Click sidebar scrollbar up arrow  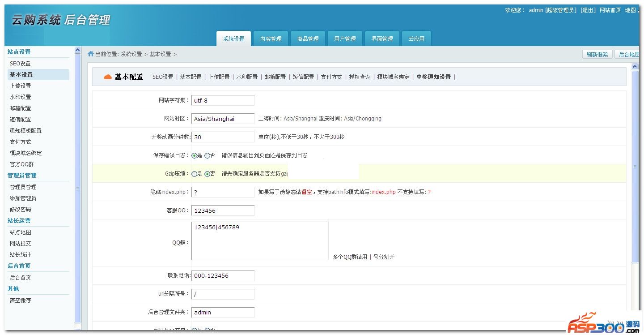pos(78,50)
